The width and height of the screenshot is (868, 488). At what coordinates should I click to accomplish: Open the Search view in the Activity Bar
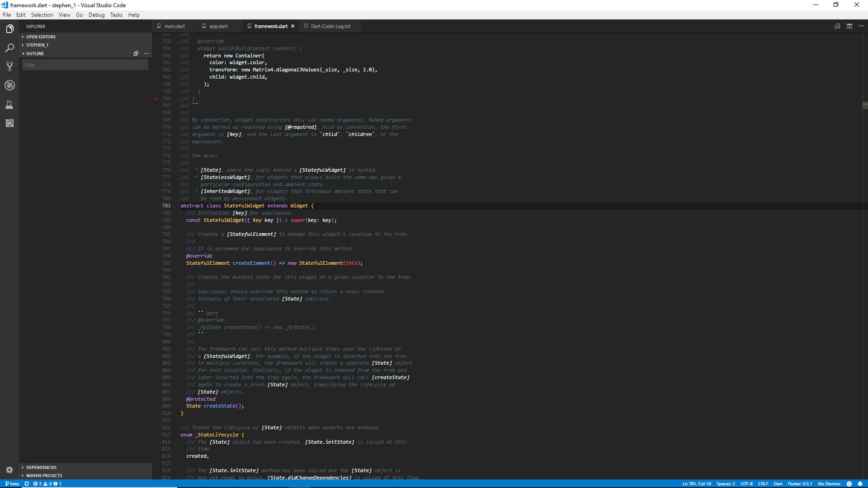(9, 47)
